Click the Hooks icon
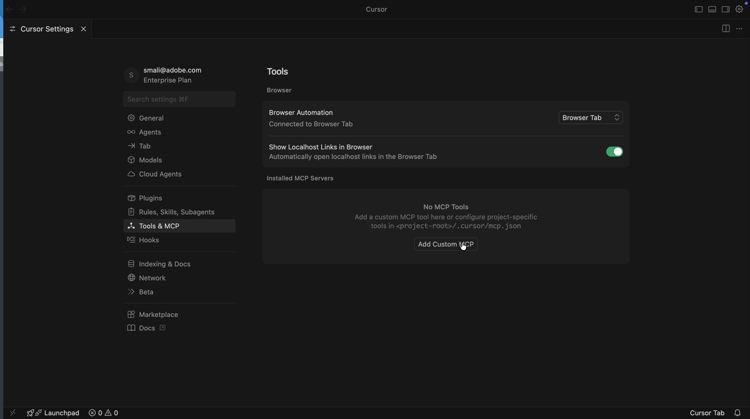The width and height of the screenshot is (750, 419). pos(131,240)
